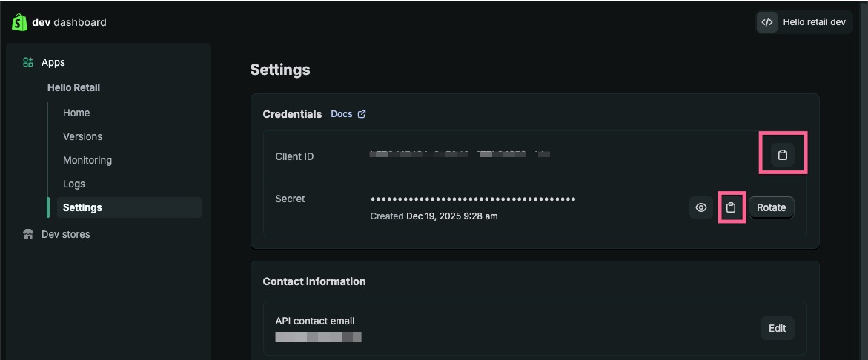Click the masked Client ID value
The image size is (868, 360).
click(x=460, y=155)
